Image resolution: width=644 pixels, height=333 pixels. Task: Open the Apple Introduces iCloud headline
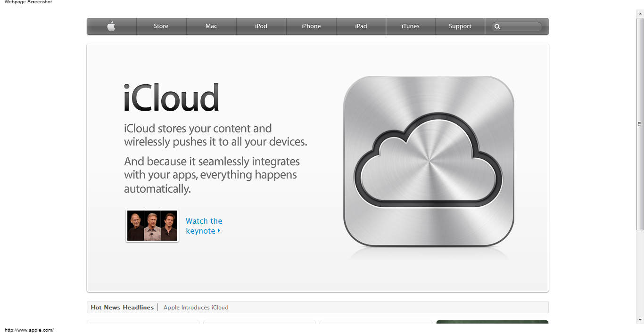196,308
